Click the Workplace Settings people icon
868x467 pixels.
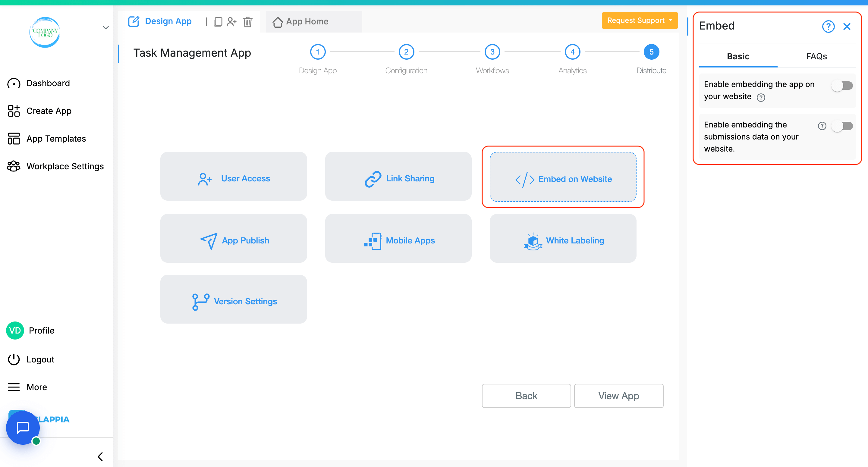[x=14, y=166]
